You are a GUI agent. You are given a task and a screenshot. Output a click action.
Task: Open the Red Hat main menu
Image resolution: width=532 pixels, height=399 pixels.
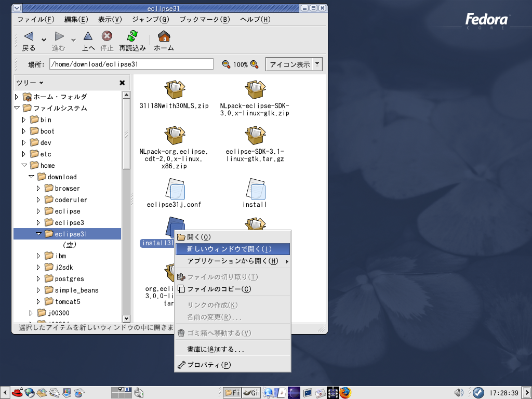[17, 393]
